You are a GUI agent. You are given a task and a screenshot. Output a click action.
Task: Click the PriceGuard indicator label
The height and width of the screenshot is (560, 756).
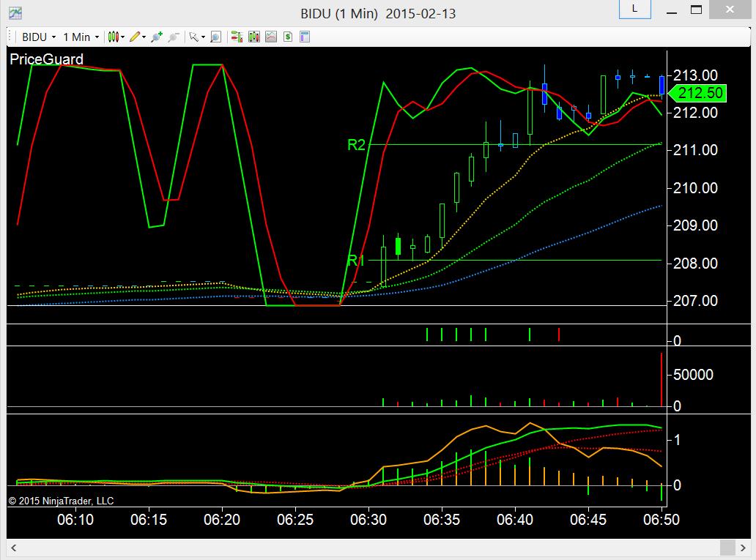coord(46,59)
